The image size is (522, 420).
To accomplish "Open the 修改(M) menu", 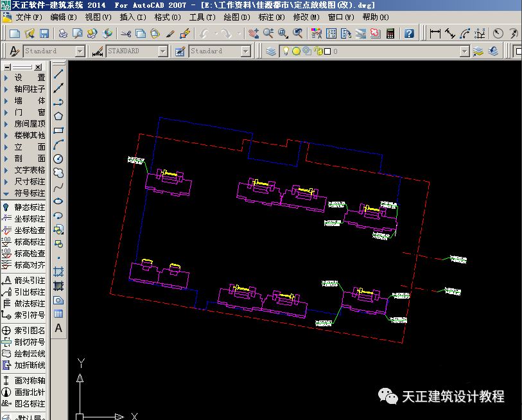I will 306,17.
